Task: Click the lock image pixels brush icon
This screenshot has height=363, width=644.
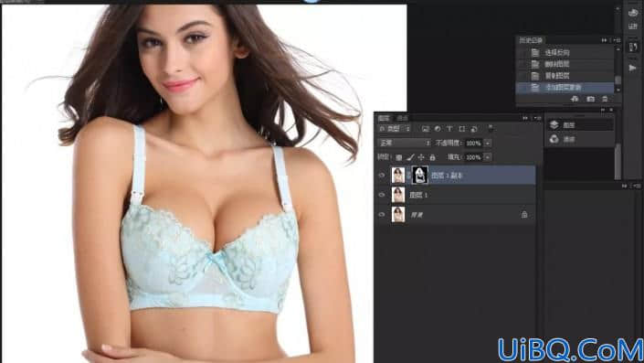Action: click(x=410, y=157)
